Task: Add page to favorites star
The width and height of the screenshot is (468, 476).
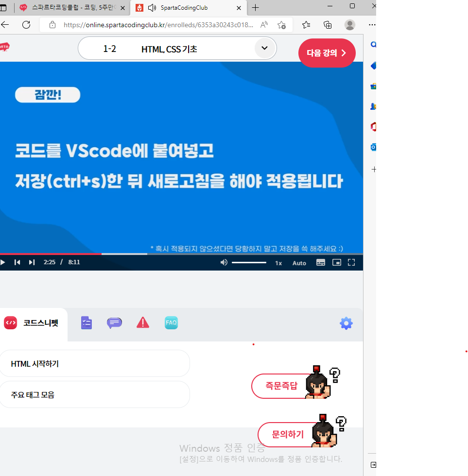Action: tap(281, 25)
